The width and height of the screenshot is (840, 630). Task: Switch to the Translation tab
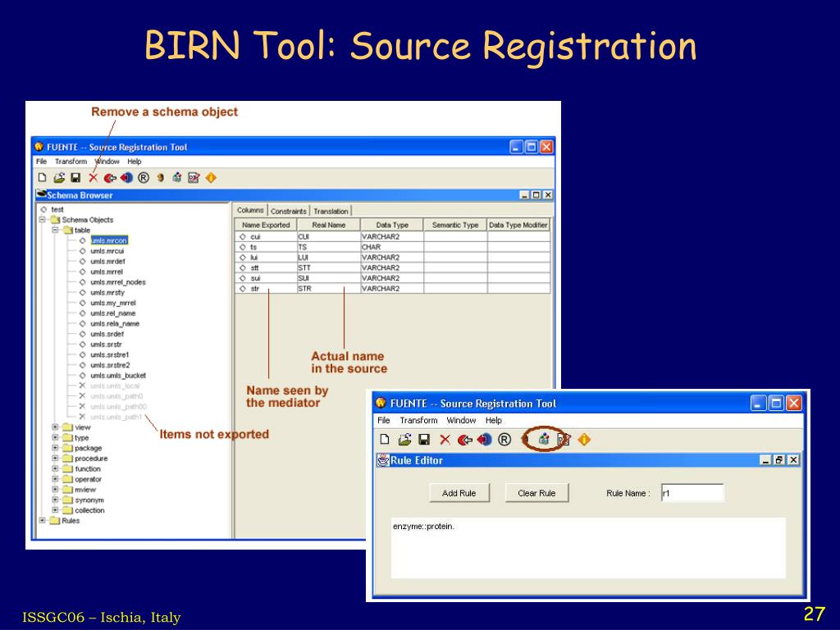(x=331, y=211)
